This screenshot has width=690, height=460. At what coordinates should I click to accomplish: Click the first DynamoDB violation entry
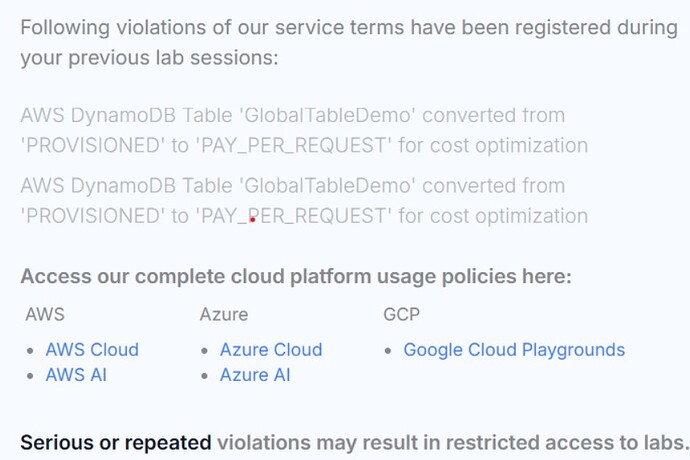coord(304,131)
